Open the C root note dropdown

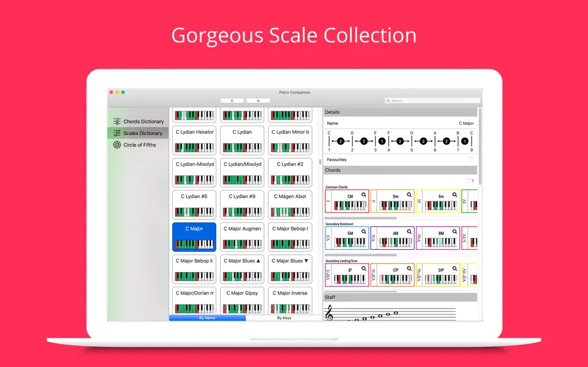[232, 101]
